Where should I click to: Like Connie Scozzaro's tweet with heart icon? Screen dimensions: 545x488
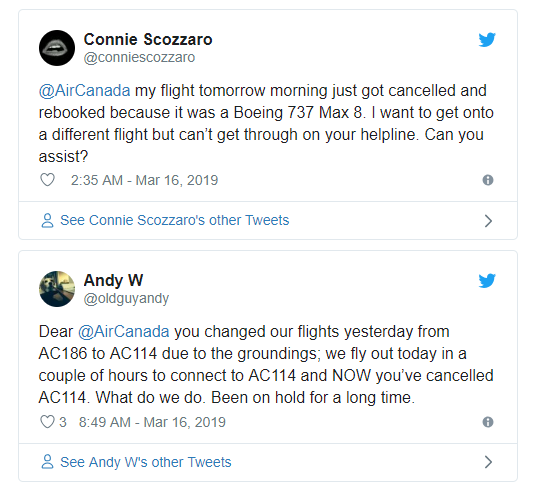point(48,180)
